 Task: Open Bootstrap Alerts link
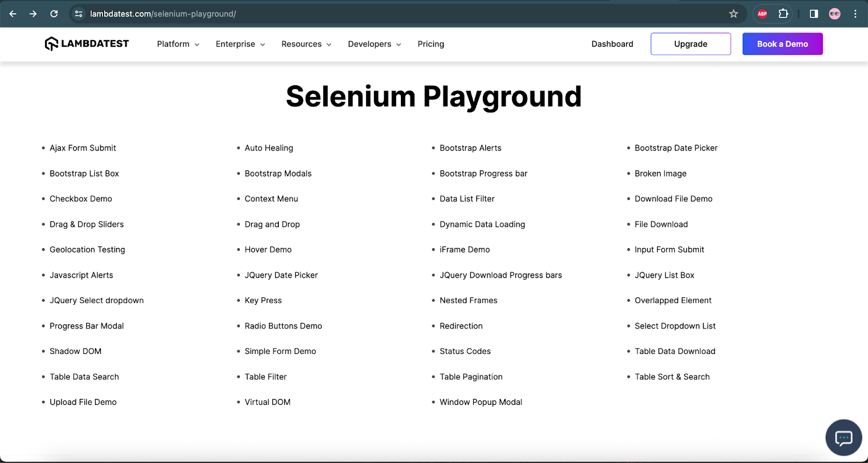point(470,148)
